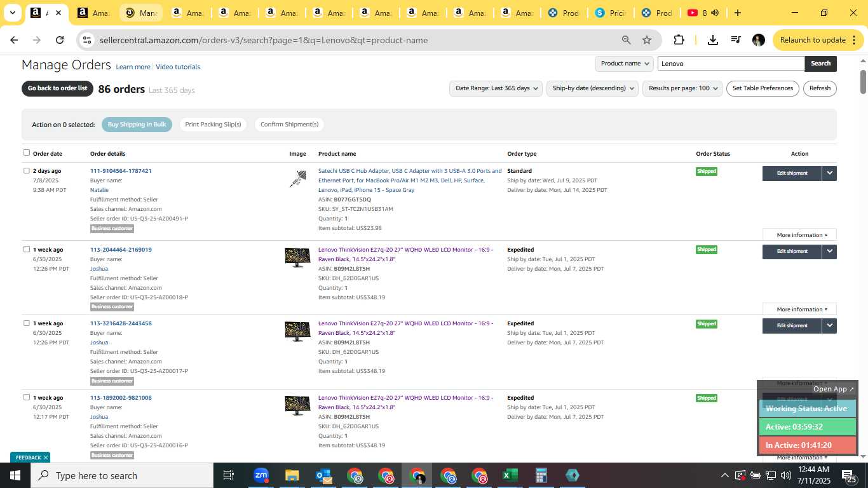The width and height of the screenshot is (868, 488).
Task: Select checkbox for order 111-9104564-1787421
Action: click(x=27, y=170)
